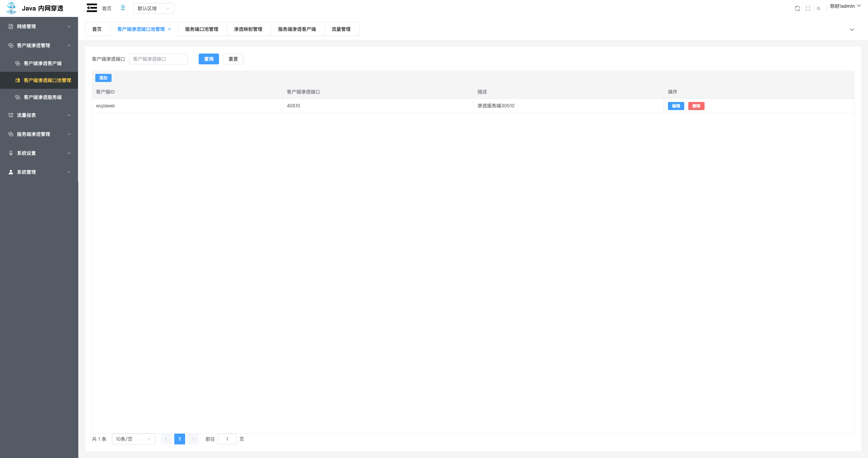This screenshot has width=868, height=458.
Task: Switch to the 服务端口池管理 tab
Action: pyautogui.click(x=202, y=29)
